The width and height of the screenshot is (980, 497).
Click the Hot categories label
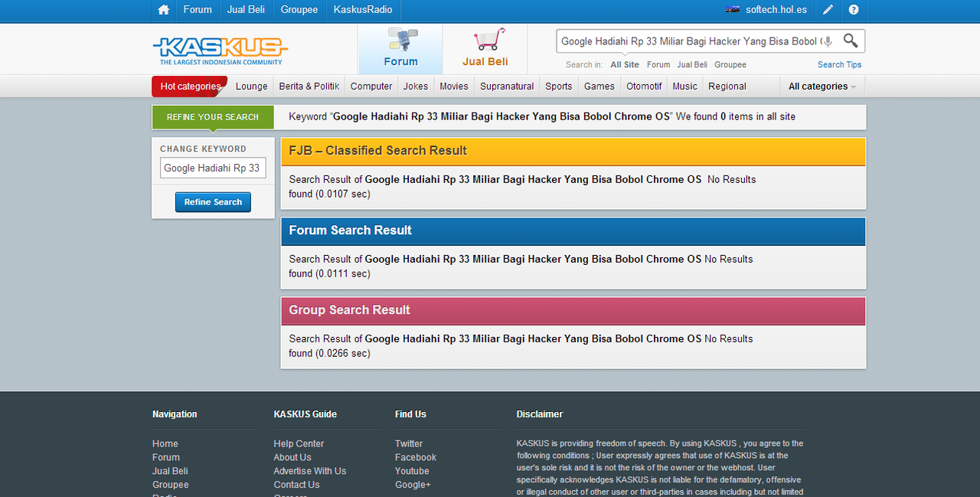tap(190, 87)
